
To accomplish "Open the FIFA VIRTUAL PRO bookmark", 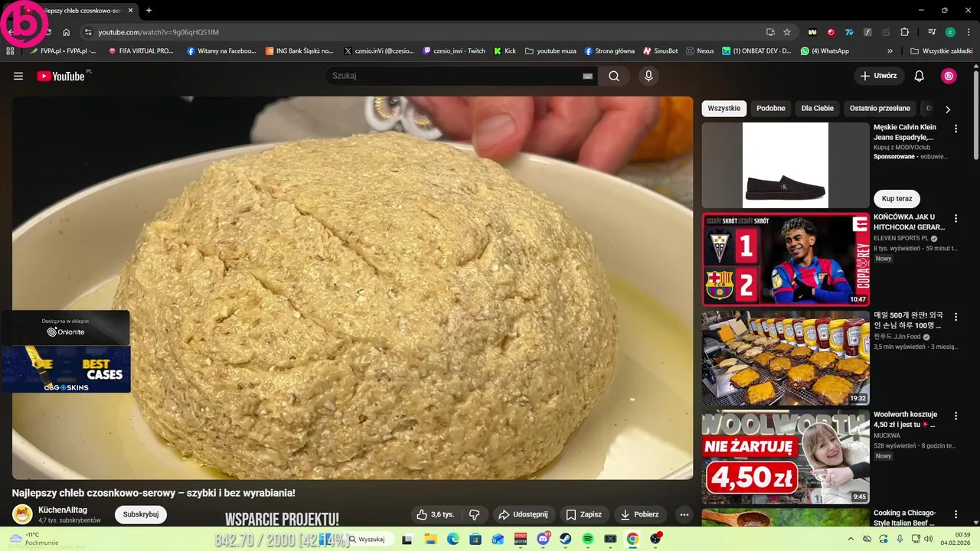I will 142,51.
